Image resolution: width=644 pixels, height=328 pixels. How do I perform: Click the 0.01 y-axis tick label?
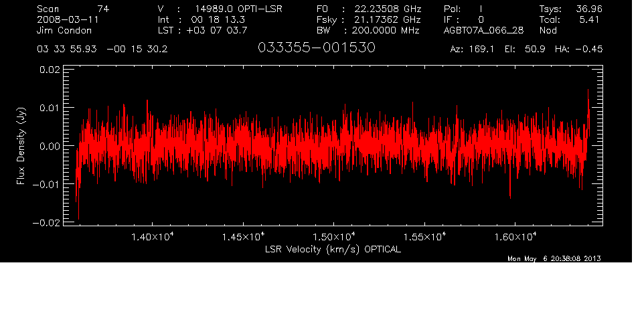tap(50, 108)
